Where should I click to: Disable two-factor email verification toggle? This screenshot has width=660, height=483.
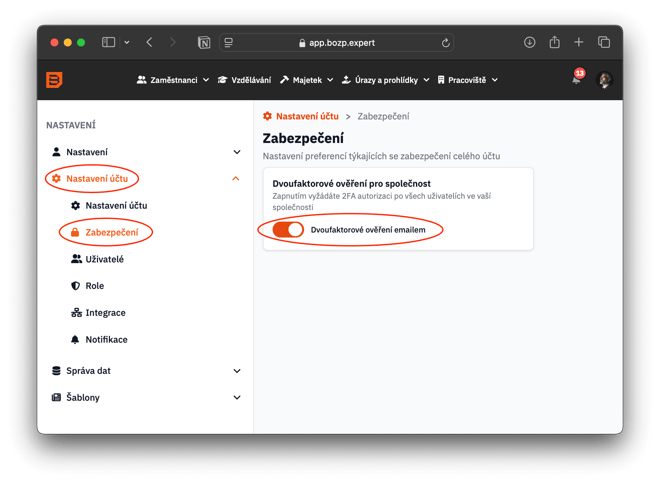tap(288, 230)
